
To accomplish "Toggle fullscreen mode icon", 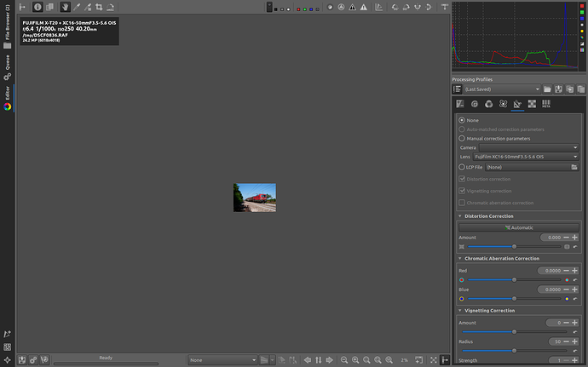I will pyautogui.click(x=434, y=360).
